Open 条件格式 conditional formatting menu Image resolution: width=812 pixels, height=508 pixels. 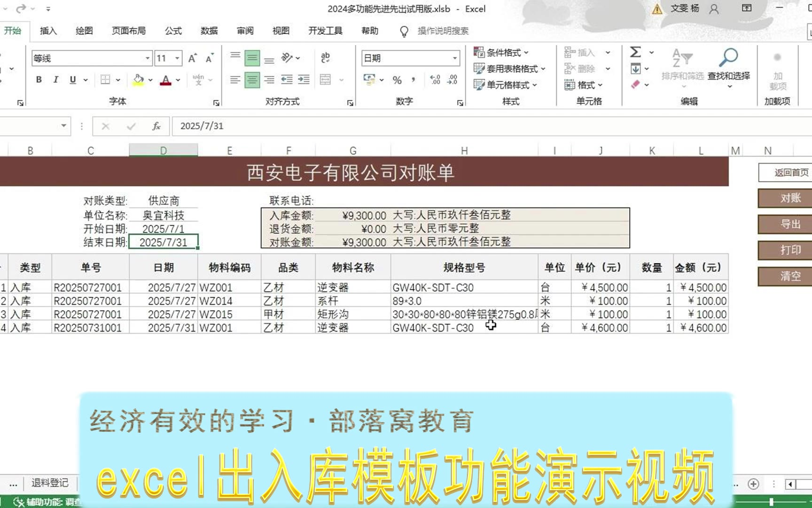(501, 52)
